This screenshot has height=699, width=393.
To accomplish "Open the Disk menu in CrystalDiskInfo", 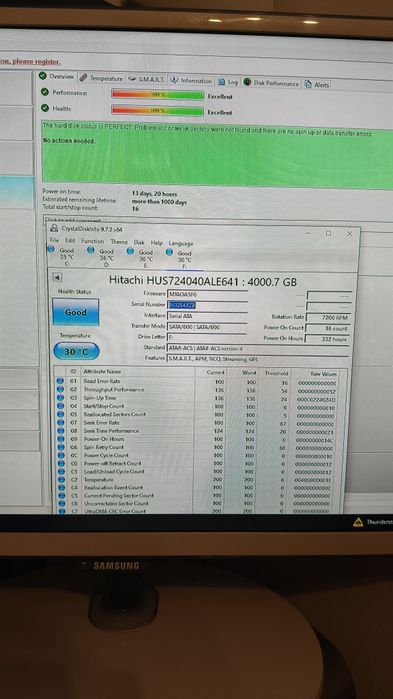I will [x=139, y=242].
